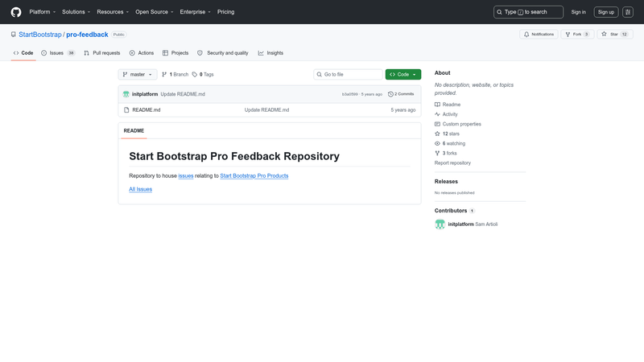
Task: Open the StartBootstrap owner page
Action: click(39, 35)
